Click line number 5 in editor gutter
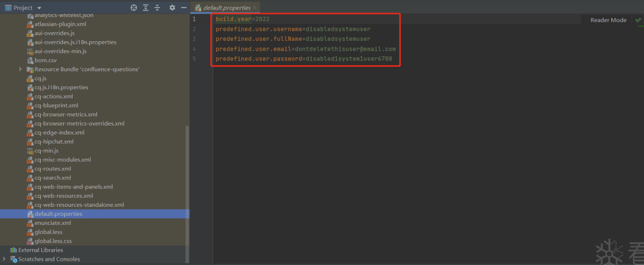The image size is (644, 265). 194,58
